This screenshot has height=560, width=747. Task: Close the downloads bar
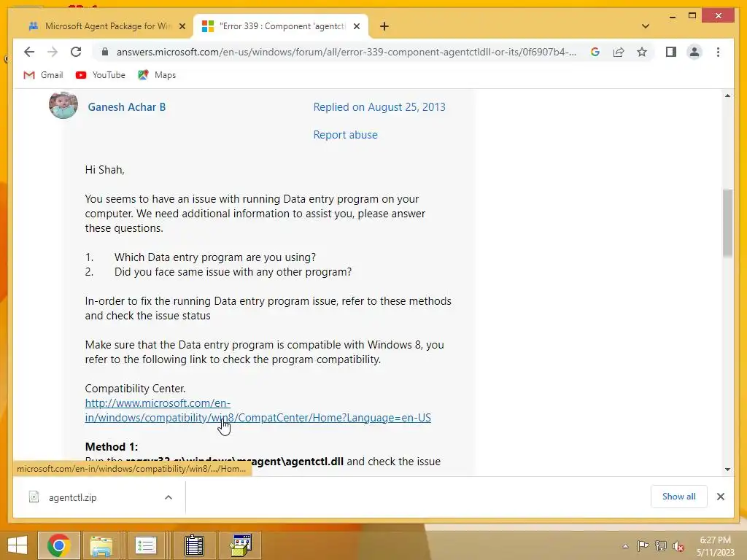coord(720,497)
